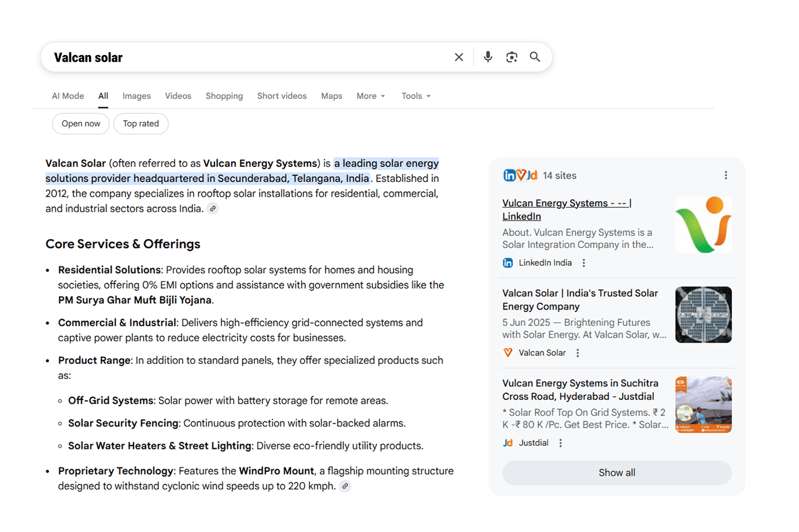
Task: Open the Tools dropdown
Action: [x=415, y=96]
